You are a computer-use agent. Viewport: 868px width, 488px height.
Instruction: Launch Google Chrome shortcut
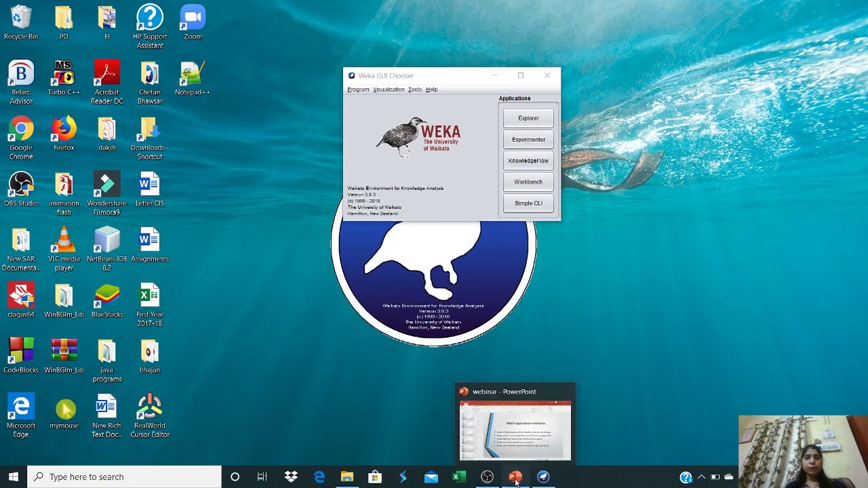tap(21, 138)
